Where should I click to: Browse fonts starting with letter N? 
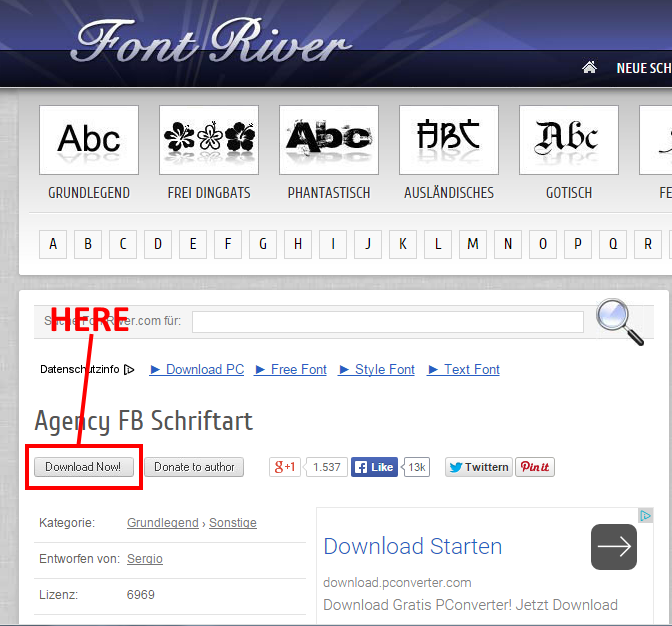pos(508,244)
